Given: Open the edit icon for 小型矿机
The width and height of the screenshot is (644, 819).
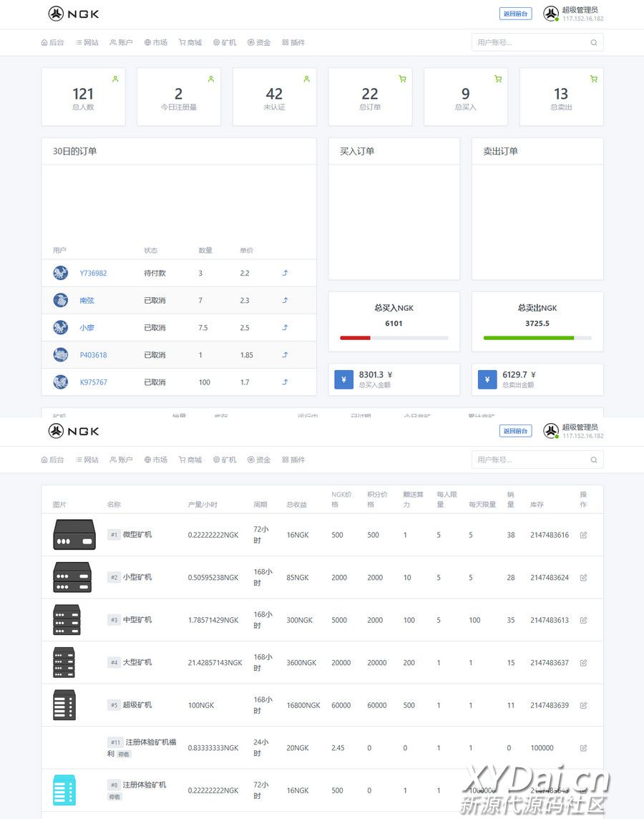Looking at the screenshot, I should 583,578.
